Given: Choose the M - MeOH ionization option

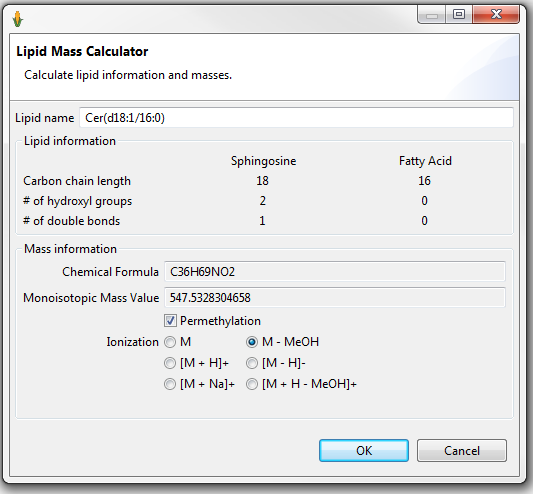Looking at the screenshot, I should [252, 342].
